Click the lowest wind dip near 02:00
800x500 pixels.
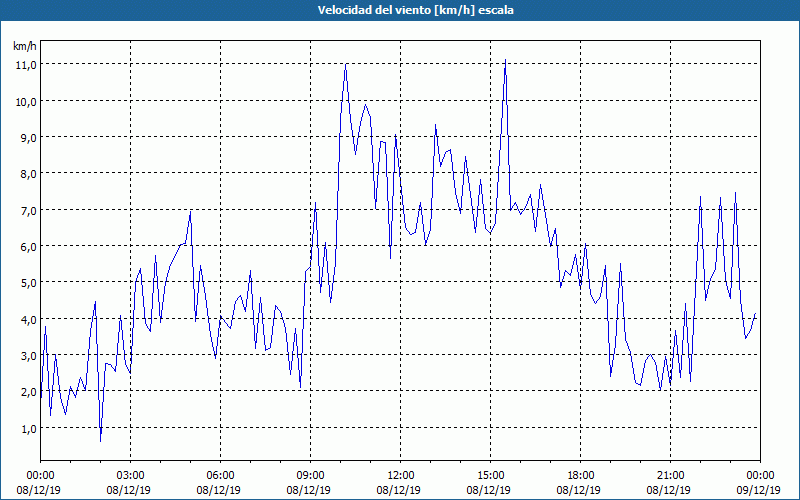pyautogui.click(x=101, y=440)
